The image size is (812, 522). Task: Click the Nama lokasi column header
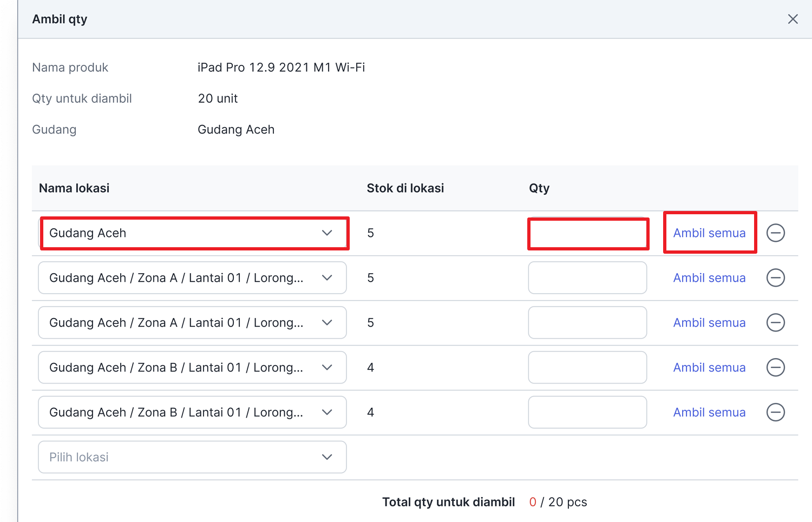[74, 188]
